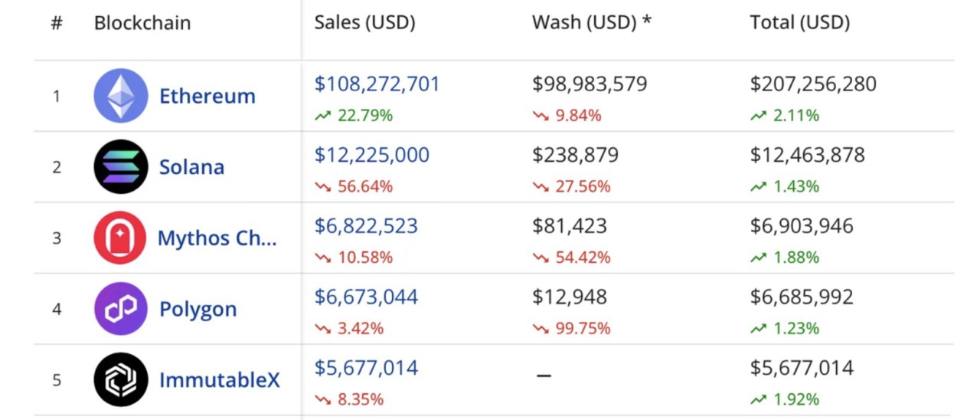Sort by the Sales (USD) column header

(x=365, y=23)
